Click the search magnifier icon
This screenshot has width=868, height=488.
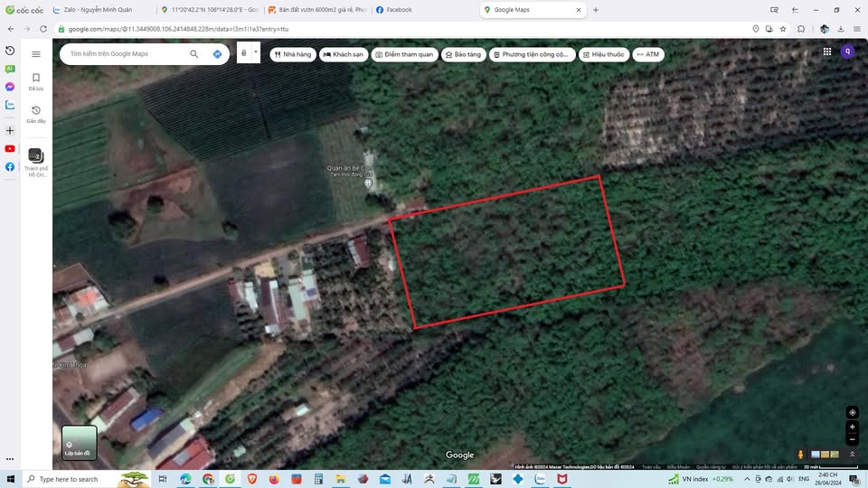point(193,54)
